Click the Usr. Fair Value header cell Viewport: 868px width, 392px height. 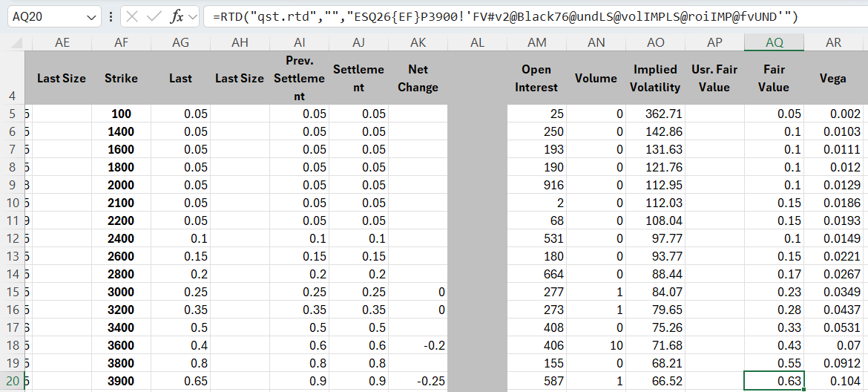[714, 78]
